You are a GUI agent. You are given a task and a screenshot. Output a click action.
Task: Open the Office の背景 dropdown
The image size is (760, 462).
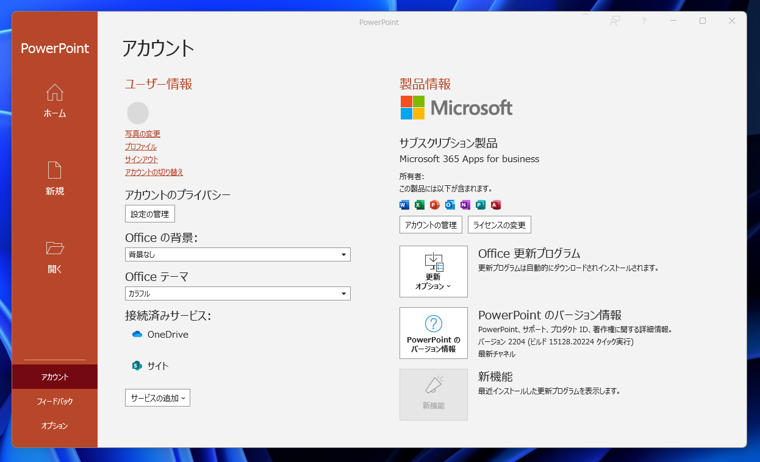tap(238, 255)
